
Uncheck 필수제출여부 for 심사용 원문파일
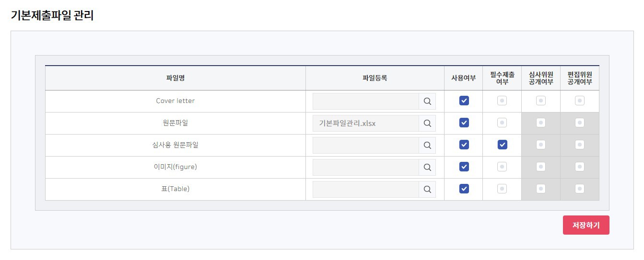coord(502,145)
